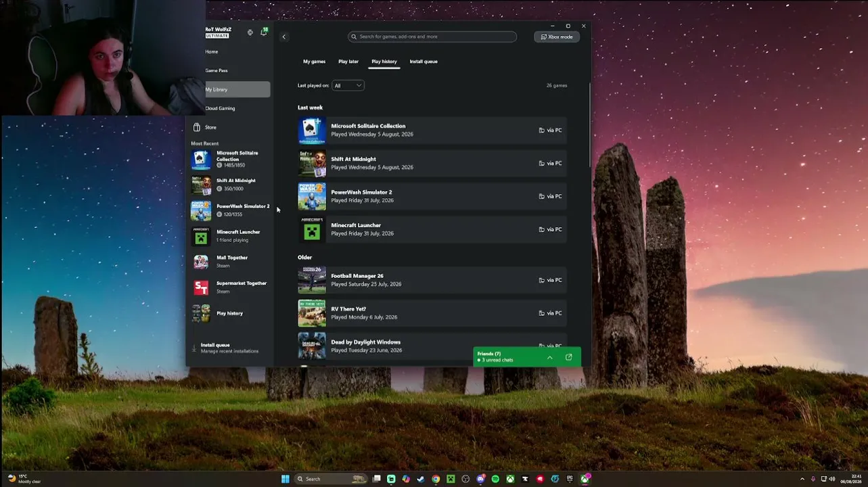
Task: Open the Friends (7) chat bar
Action: point(527,356)
